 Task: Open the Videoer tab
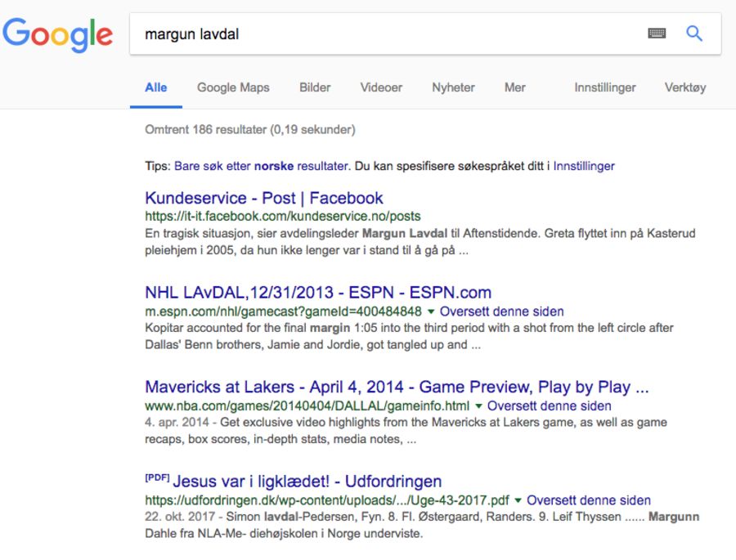coord(381,87)
